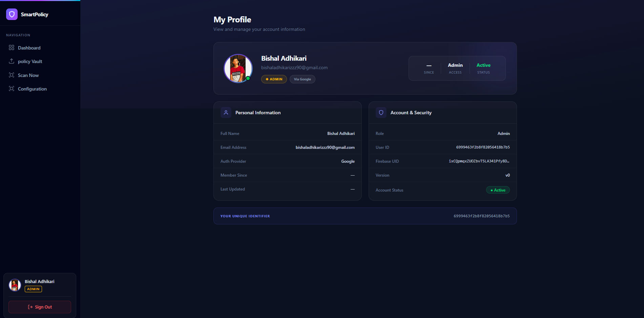644x318 pixels.
Task: Click the orange ADMIN badge in profile header
Action: [274, 79]
